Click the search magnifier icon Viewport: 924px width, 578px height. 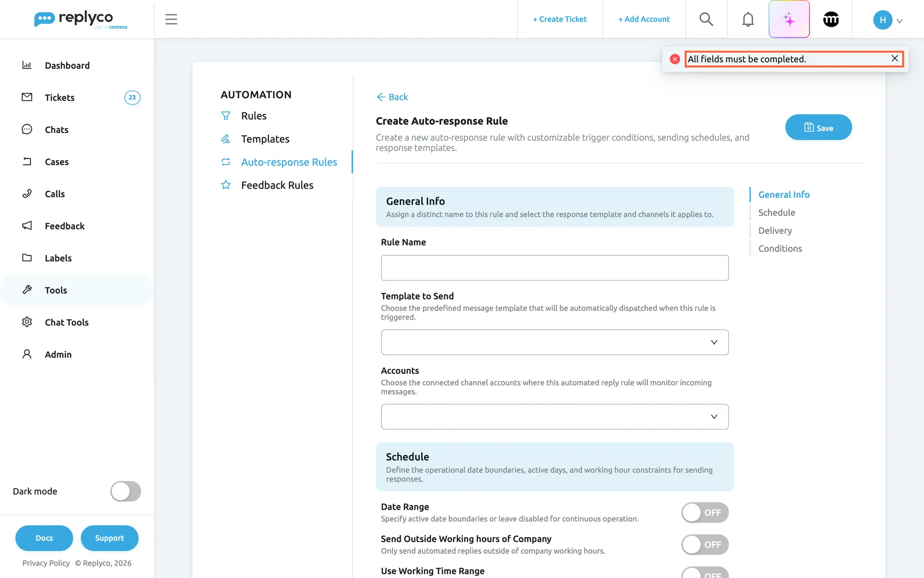pyautogui.click(x=706, y=20)
